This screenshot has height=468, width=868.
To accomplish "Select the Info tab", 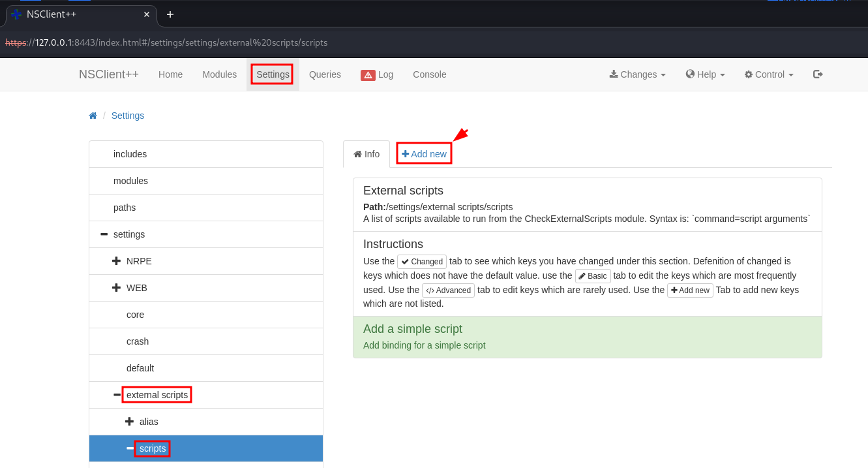I will [367, 154].
